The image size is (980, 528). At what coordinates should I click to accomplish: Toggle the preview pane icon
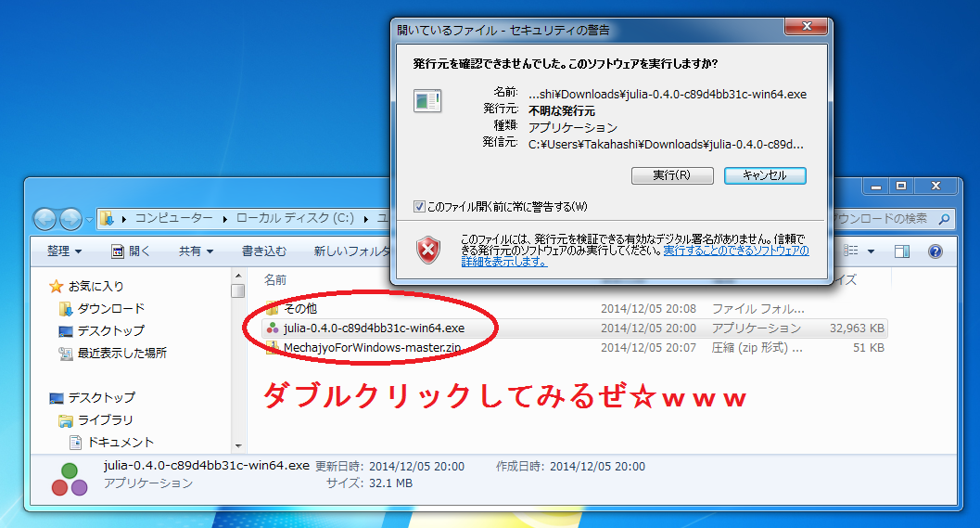click(902, 251)
